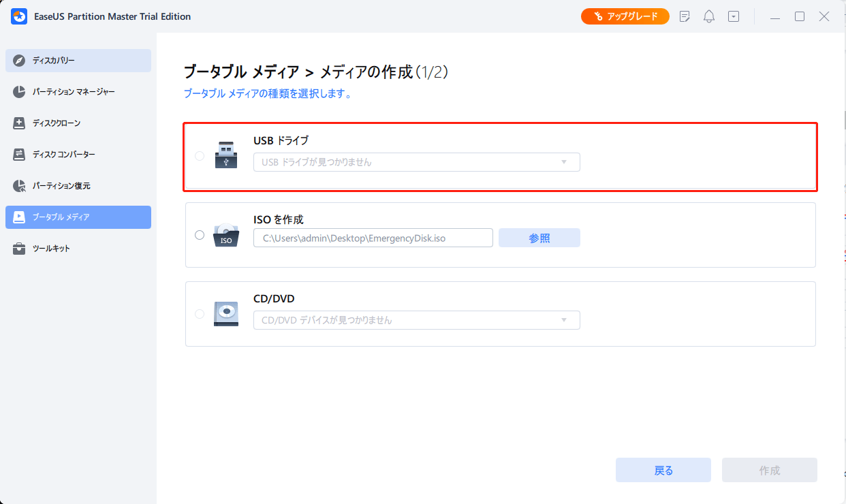Click the EaseUS app logo icon

19,16
